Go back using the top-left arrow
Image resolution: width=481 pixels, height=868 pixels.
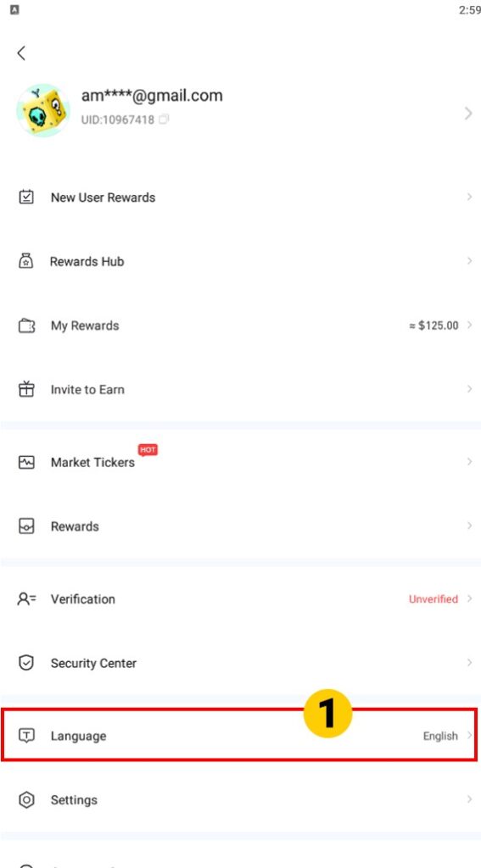21,53
